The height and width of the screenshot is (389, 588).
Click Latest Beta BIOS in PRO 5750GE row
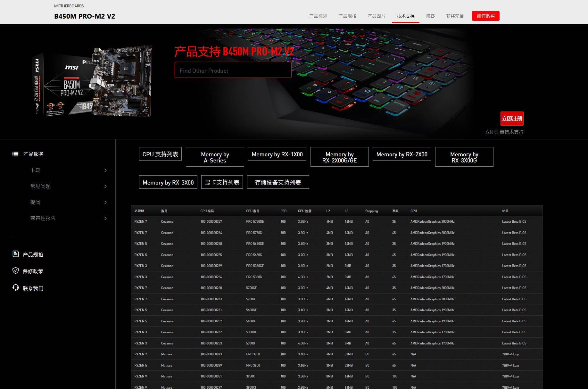click(514, 221)
